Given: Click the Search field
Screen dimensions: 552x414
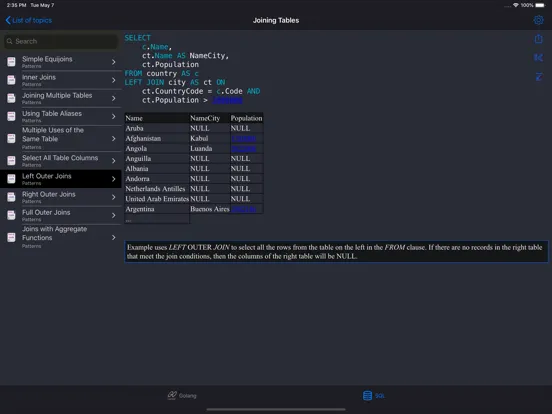Looking at the screenshot, I should tap(61, 41).
